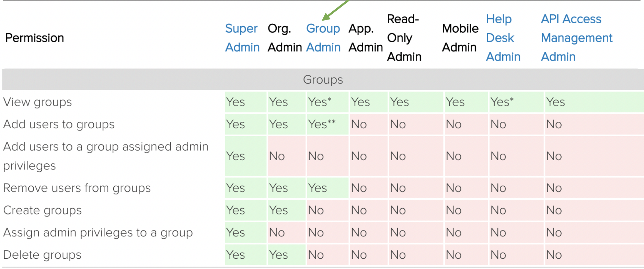Select the Assign admin privileges to a group label
The width and height of the screenshot is (644, 269).
(98, 233)
